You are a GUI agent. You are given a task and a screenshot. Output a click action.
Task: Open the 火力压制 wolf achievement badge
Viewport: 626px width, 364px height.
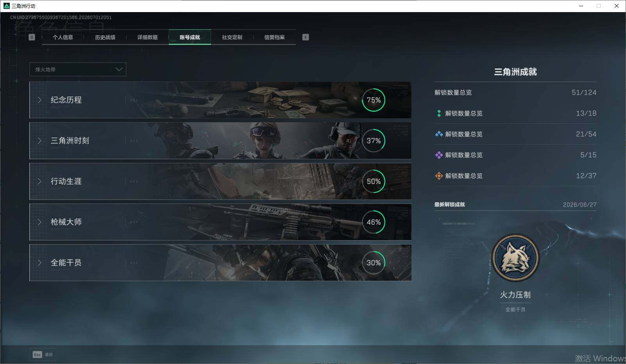click(x=515, y=258)
